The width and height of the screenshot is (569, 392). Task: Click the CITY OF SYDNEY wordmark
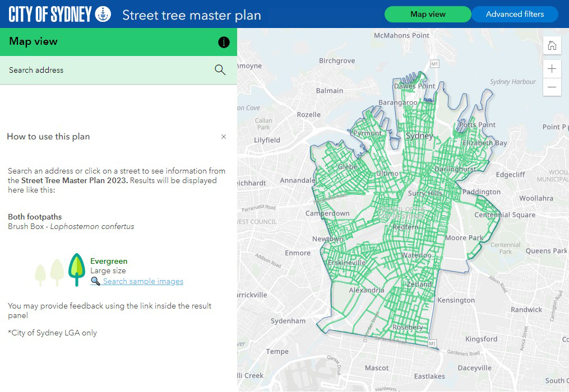click(x=50, y=14)
